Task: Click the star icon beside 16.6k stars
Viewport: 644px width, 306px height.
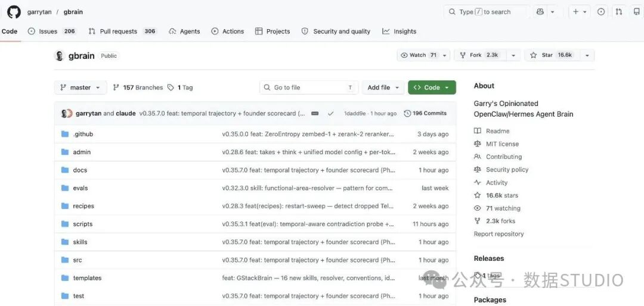Action: click(x=477, y=195)
